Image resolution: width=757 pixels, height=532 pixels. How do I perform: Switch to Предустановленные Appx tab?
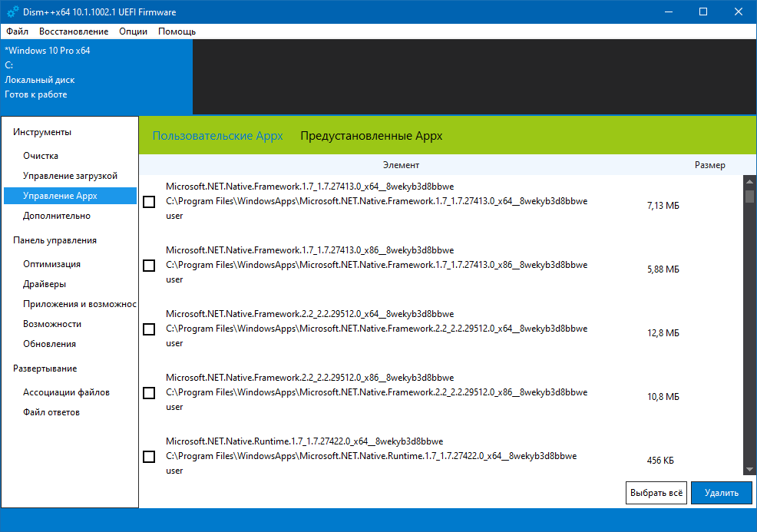pos(371,136)
